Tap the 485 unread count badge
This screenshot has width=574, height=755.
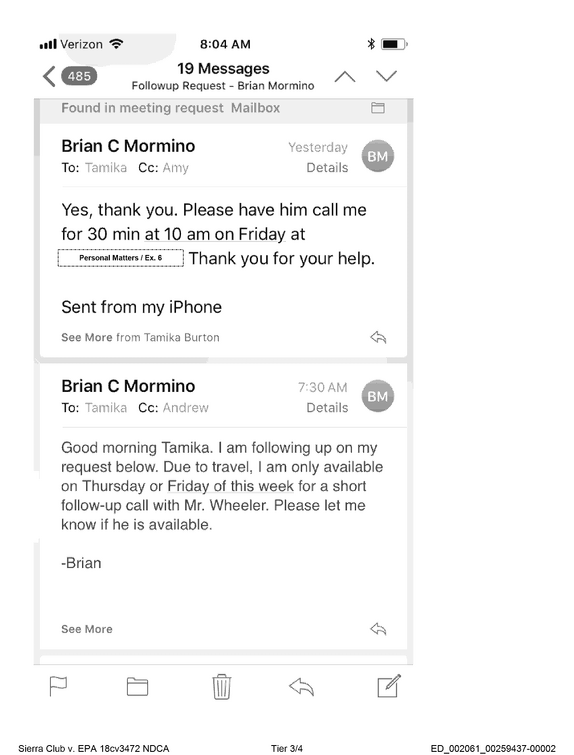79,76
